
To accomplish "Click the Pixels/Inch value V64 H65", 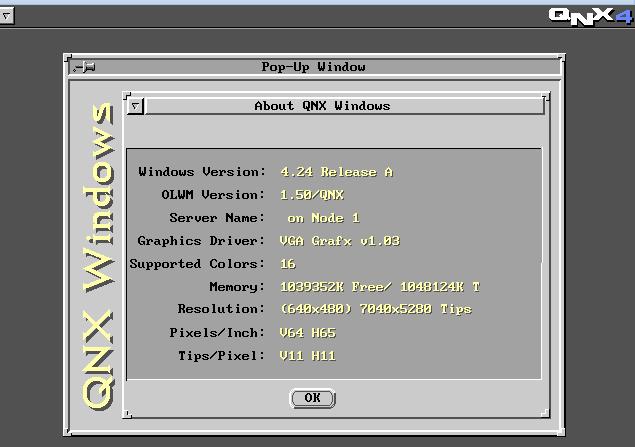I will tap(308, 333).
